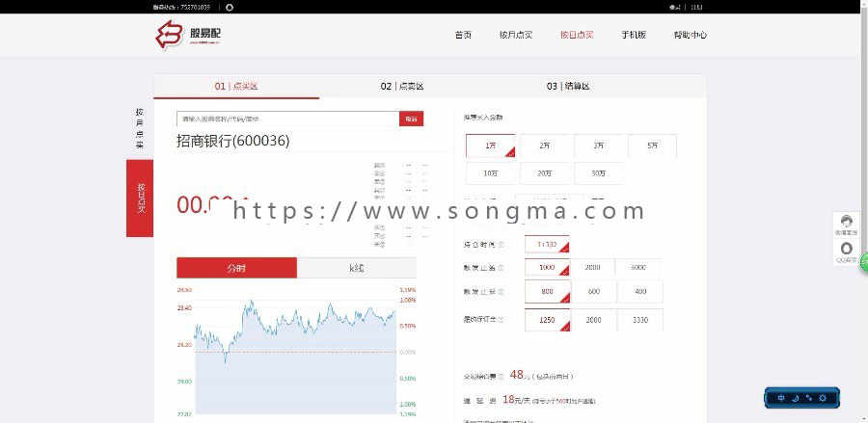The height and width of the screenshot is (423, 868).
Task: Toggle the 中 language mode in IME toolbar
Action: tap(781, 398)
